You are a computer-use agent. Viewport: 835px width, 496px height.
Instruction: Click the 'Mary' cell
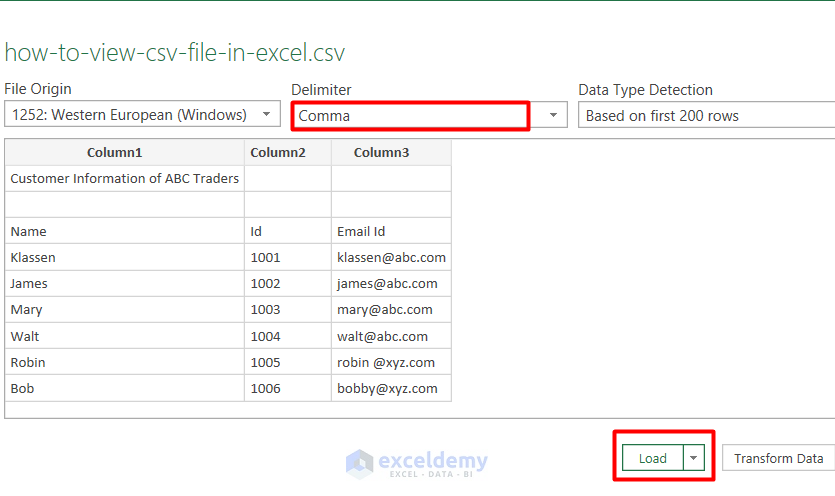[x=125, y=310]
